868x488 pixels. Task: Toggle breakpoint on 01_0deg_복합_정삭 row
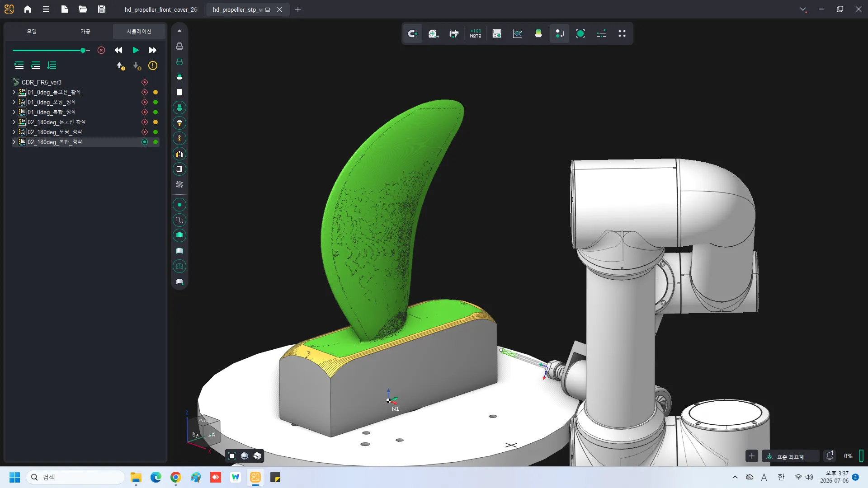pyautogui.click(x=145, y=112)
